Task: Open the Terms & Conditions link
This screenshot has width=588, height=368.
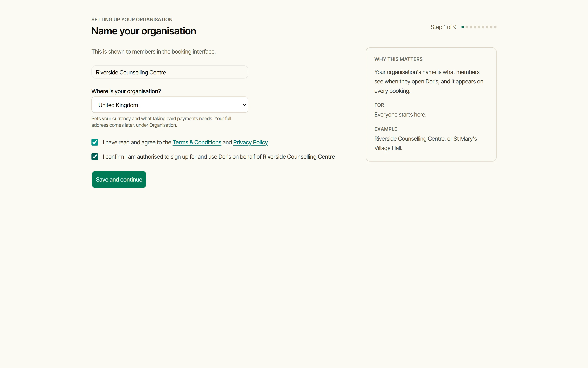Action: click(x=197, y=142)
